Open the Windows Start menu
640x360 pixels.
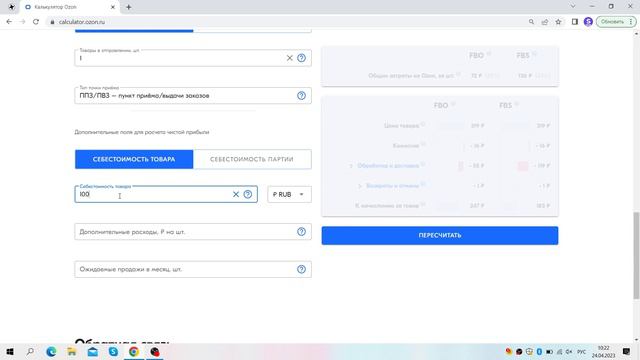10,351
